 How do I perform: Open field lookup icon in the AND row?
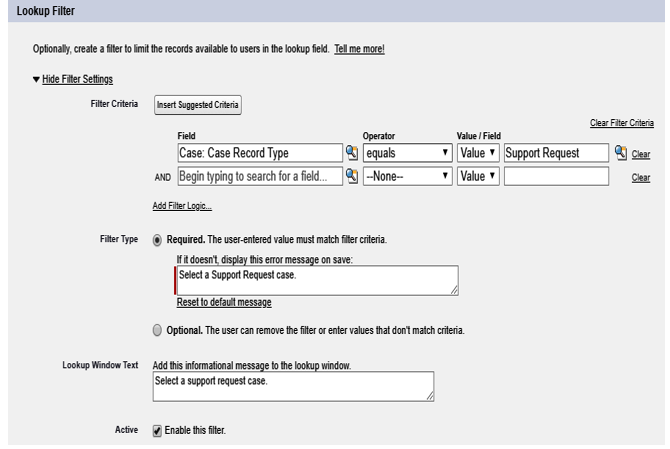pos(352,176)
